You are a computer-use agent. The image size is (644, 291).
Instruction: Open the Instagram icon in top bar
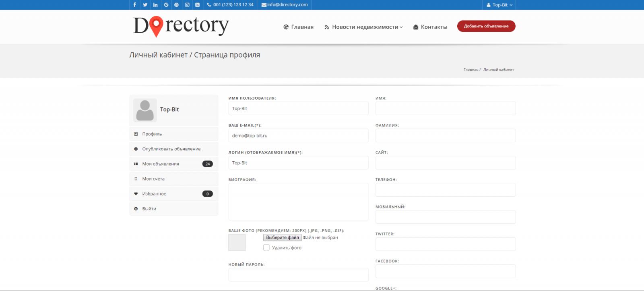[x=187, y=5]
